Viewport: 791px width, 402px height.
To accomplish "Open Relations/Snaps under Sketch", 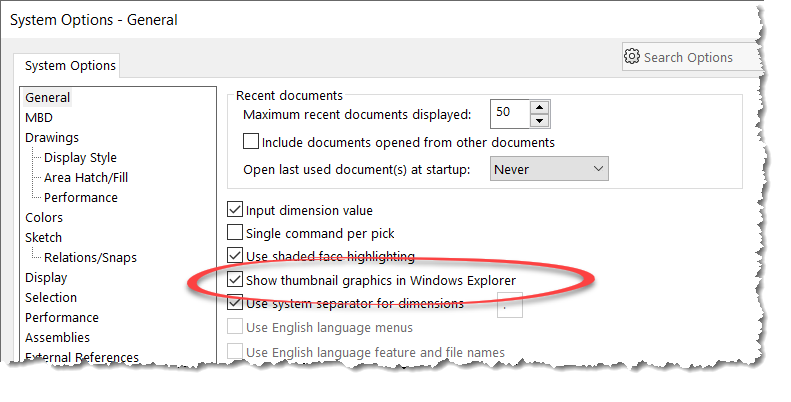I will 90,257.
